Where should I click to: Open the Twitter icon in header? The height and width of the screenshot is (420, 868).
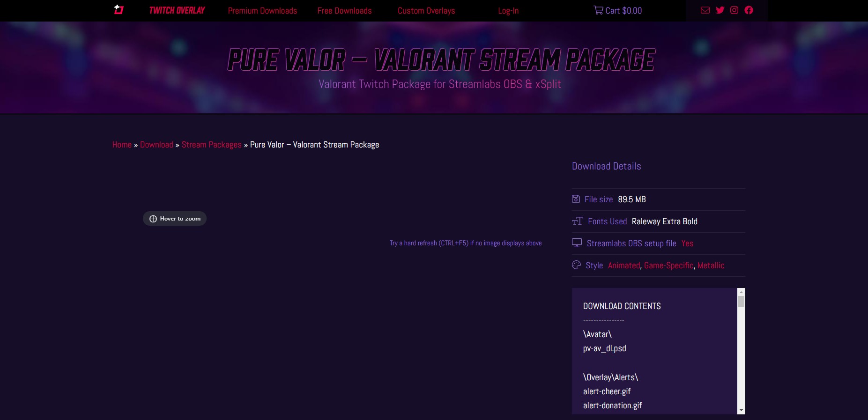pos(720,10)
